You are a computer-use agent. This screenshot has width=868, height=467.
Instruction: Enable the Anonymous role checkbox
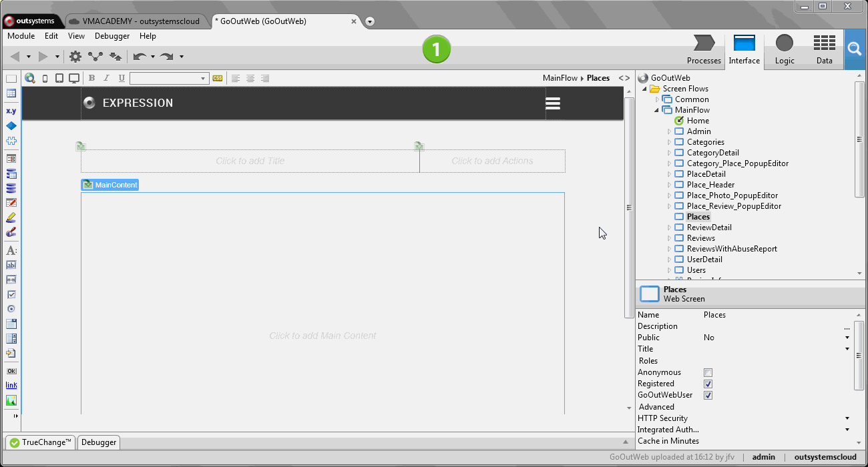pos(708,372)
